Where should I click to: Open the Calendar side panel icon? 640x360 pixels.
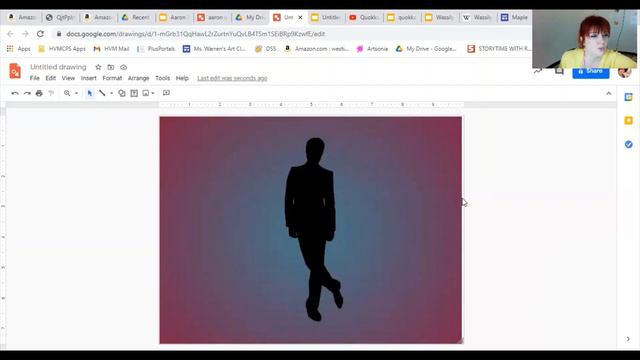[x=629, y=97]
